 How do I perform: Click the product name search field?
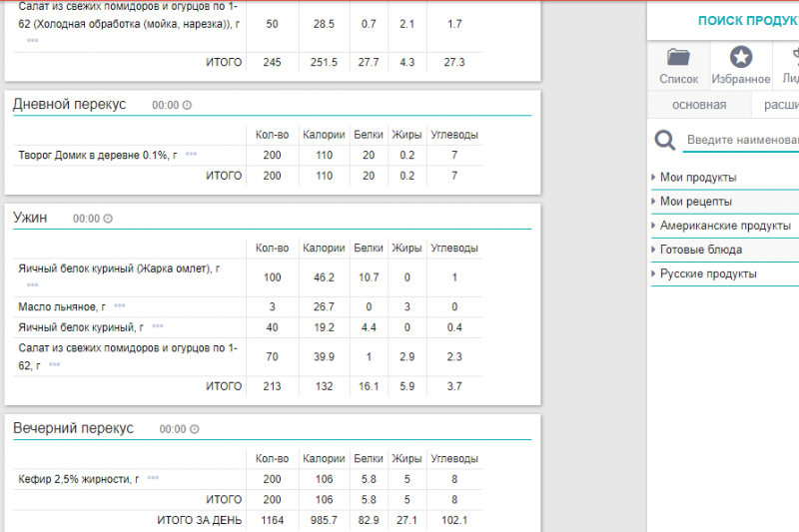coord(741,140)
